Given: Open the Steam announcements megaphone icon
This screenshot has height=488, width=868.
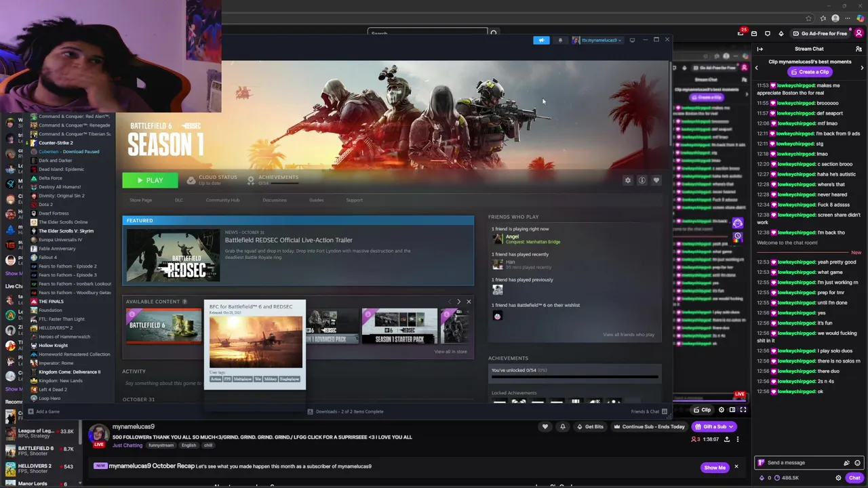Looking at the screenshot, I should tap(541, 40).
